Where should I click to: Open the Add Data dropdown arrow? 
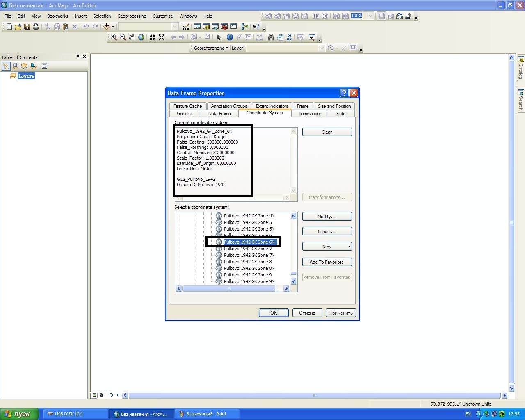(x=113, y=27)
